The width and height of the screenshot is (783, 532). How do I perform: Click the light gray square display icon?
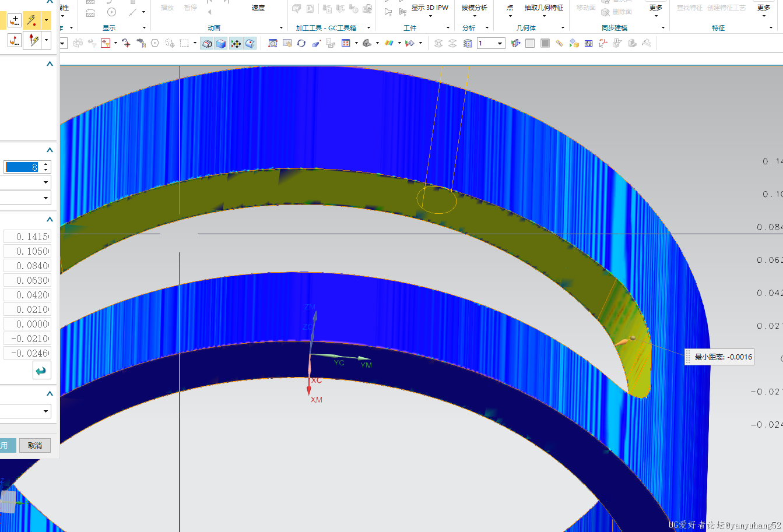[530, 43]
